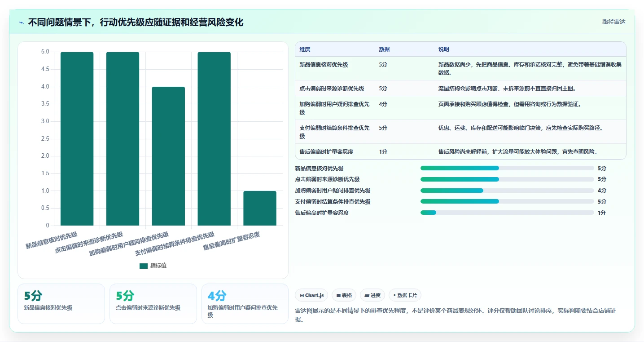Click the heading 不同问题情景下，行动优先级应随证据和经营风险变化

coord(136,22)
